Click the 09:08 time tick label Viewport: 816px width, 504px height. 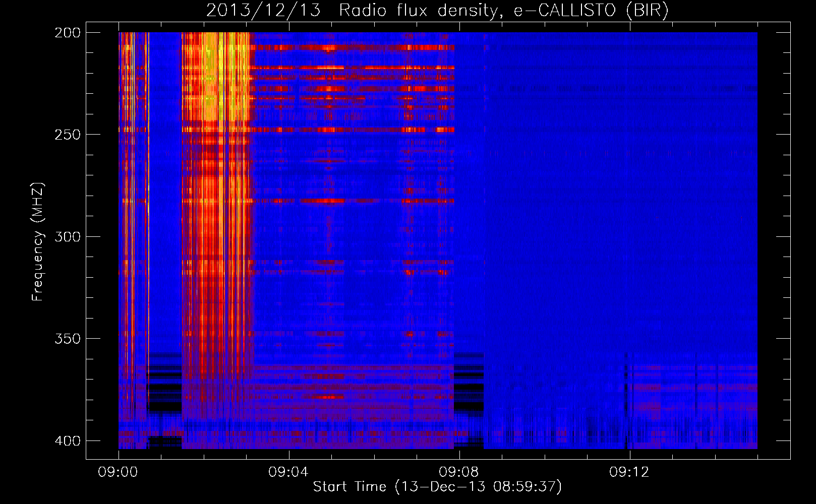(459, 472)
